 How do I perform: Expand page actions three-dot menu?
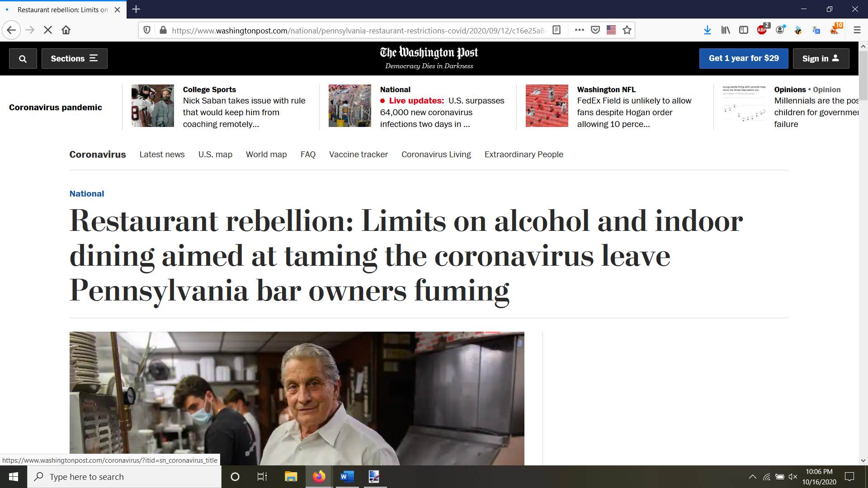[579, 30]
